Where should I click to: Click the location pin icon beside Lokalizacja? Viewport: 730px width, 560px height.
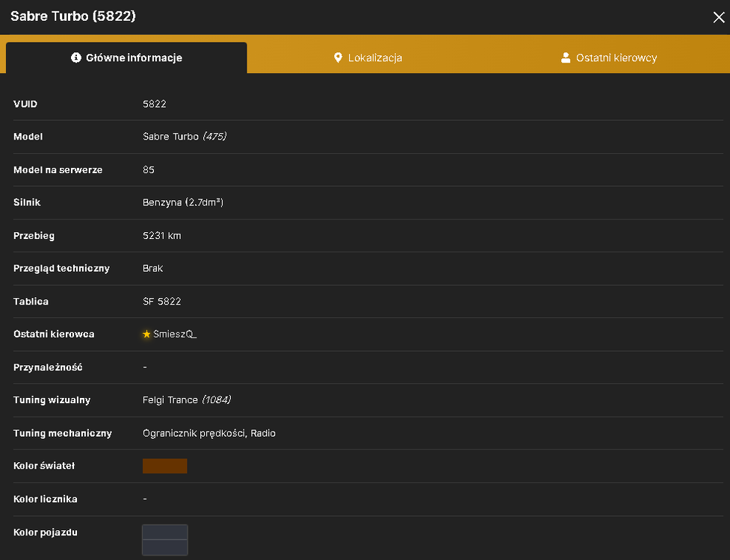pyautogui.click(x=338, y=57)
